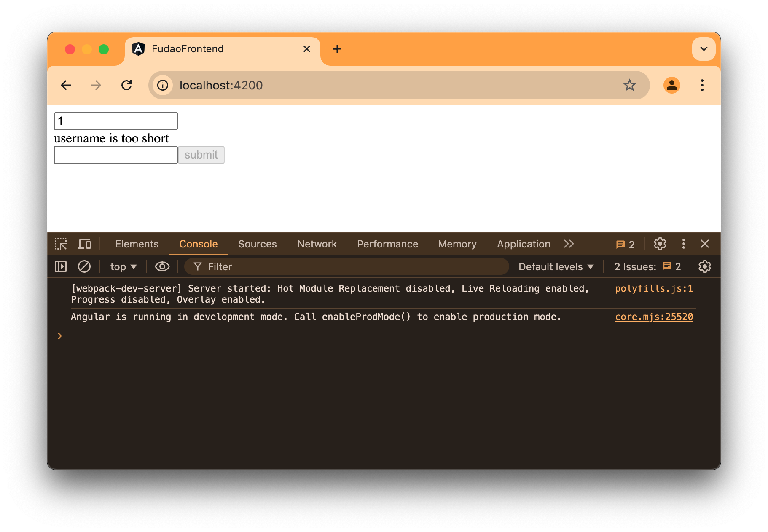The width and height of the screenshot is (768, 532).
Task: Click the bookmark star in the address bar
Action: 630,85
